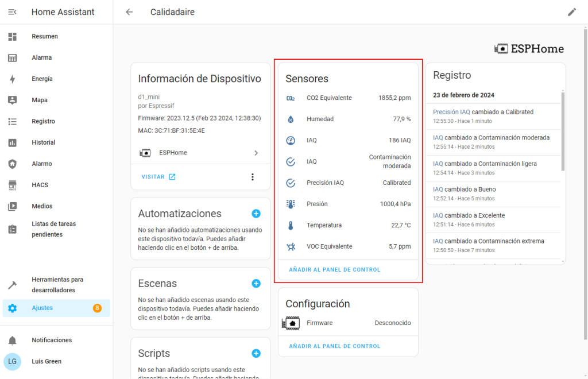Open Herramientas para desarrolladores
The width and height of the screenshot is (588, 379).
(57, 285)
